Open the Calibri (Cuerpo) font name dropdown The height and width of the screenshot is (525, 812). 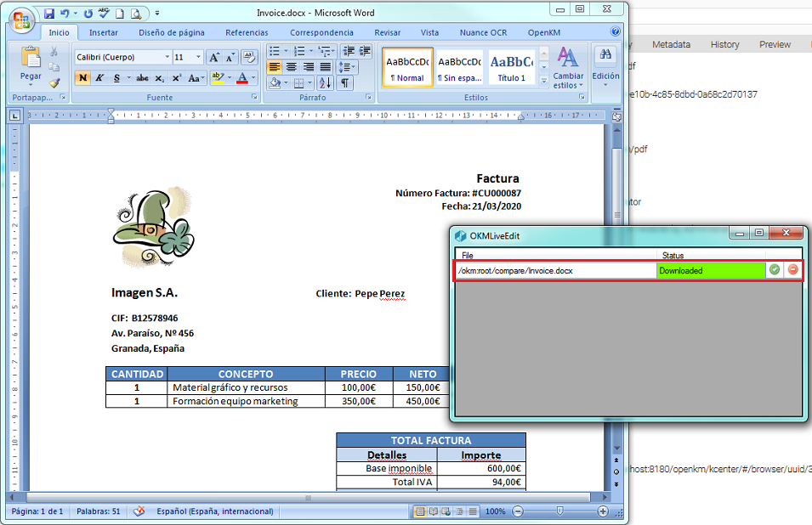tap(168, 57)
